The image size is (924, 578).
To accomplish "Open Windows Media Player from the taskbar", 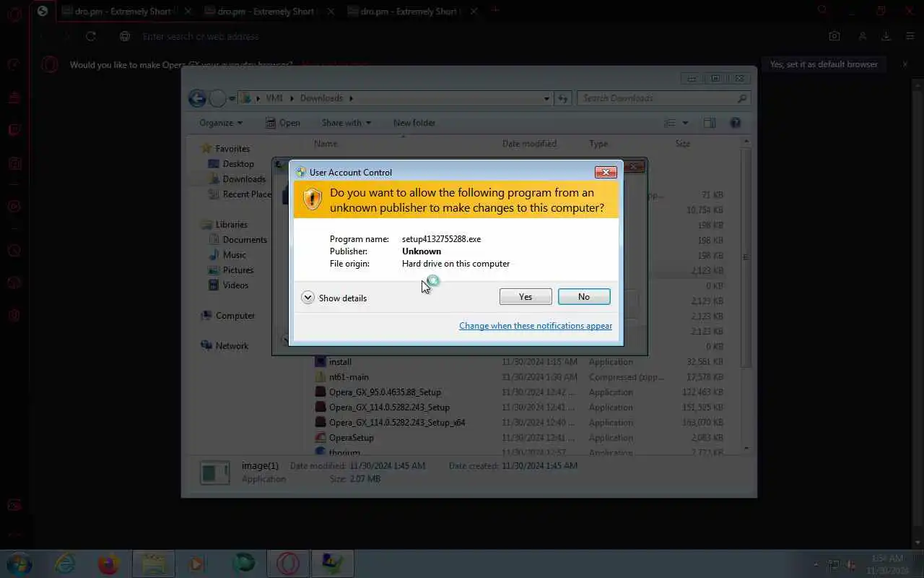I will [197, 564].
